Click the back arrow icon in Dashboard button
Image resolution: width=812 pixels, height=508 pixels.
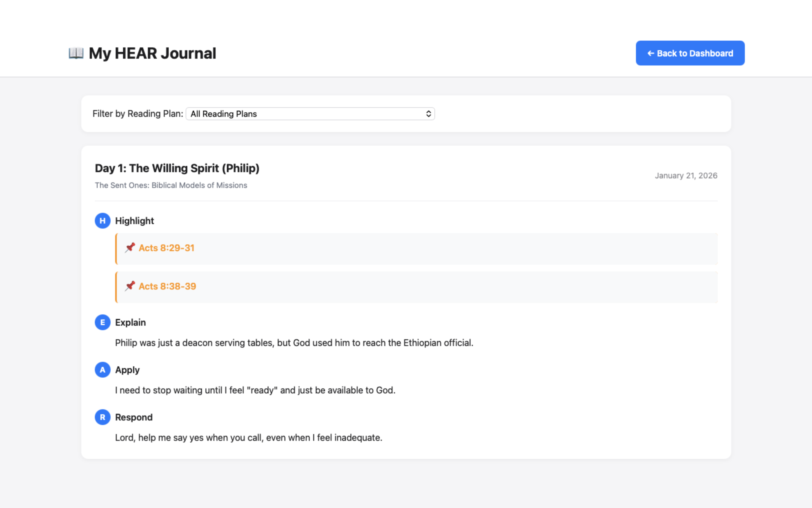coord(651,53)
